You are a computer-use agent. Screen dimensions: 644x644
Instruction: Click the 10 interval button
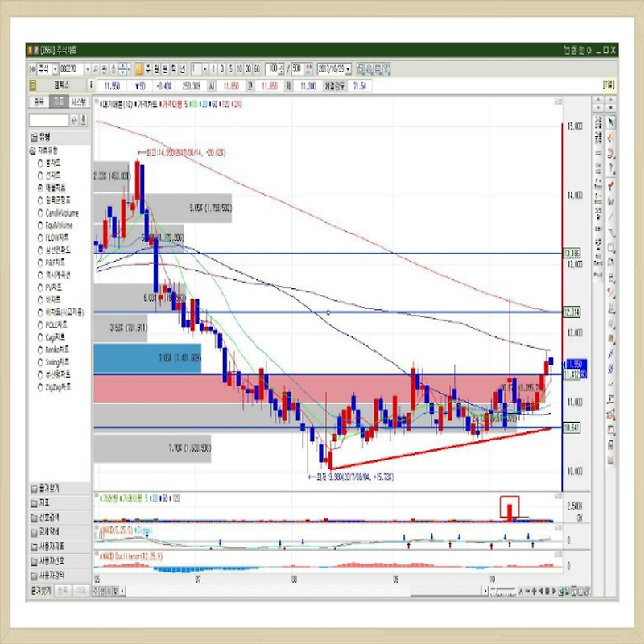(239, 69)
